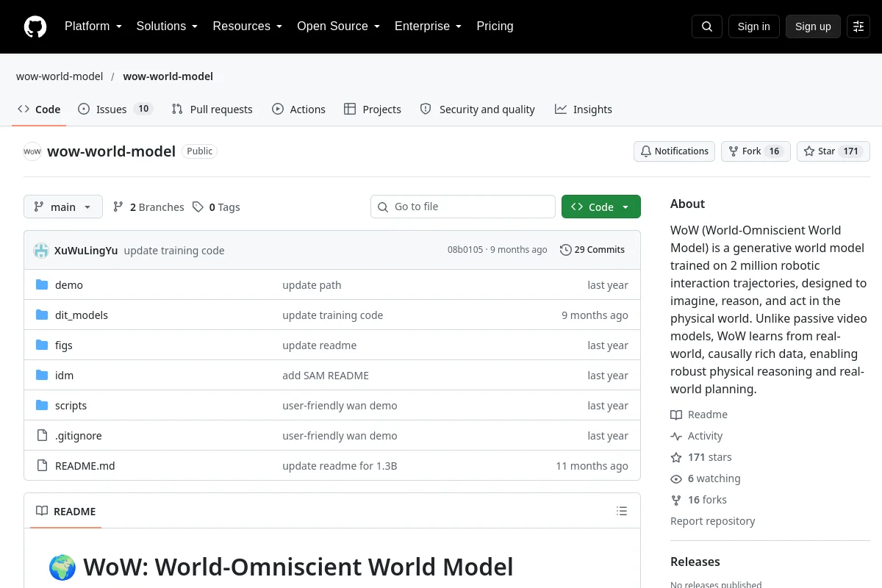
Task: Click the Activity pulse icon
Action: click(676, 436)
